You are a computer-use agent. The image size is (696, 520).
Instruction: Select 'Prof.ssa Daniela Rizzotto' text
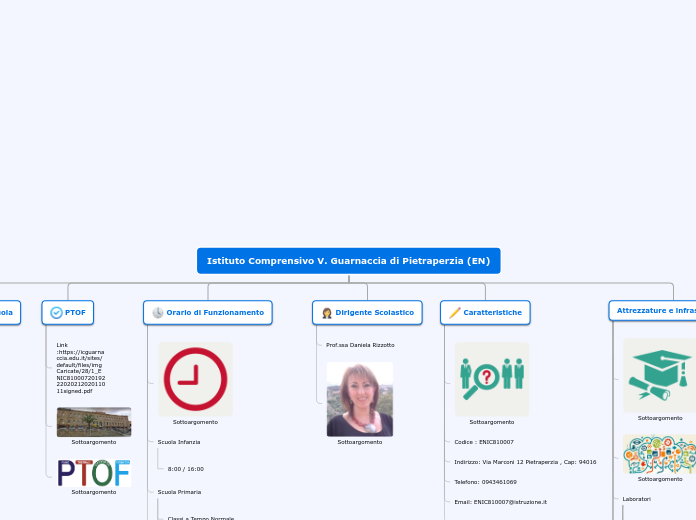[360, 345]
